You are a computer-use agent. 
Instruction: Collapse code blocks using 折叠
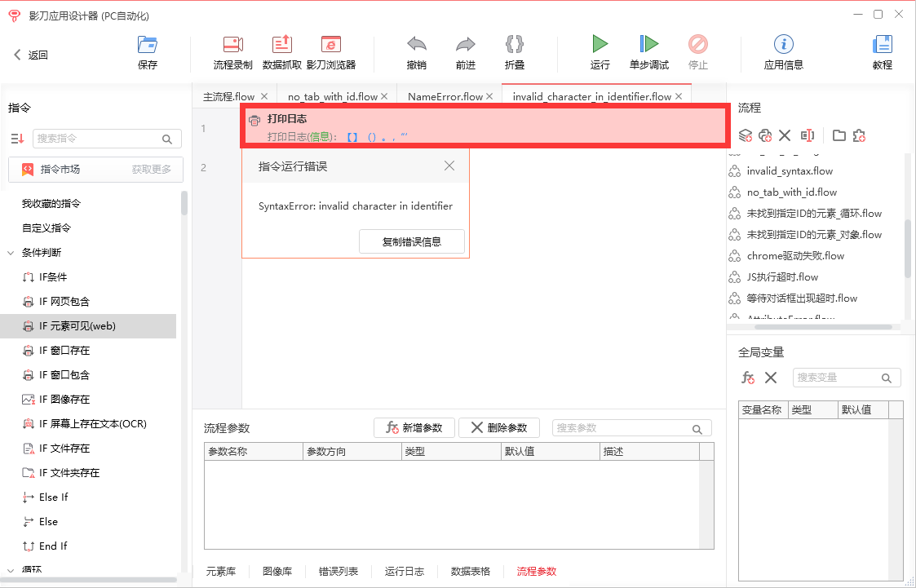[514, 51]
